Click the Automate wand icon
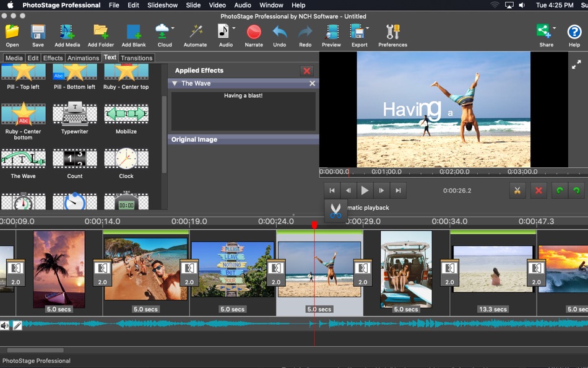 [x=195, y=31]
